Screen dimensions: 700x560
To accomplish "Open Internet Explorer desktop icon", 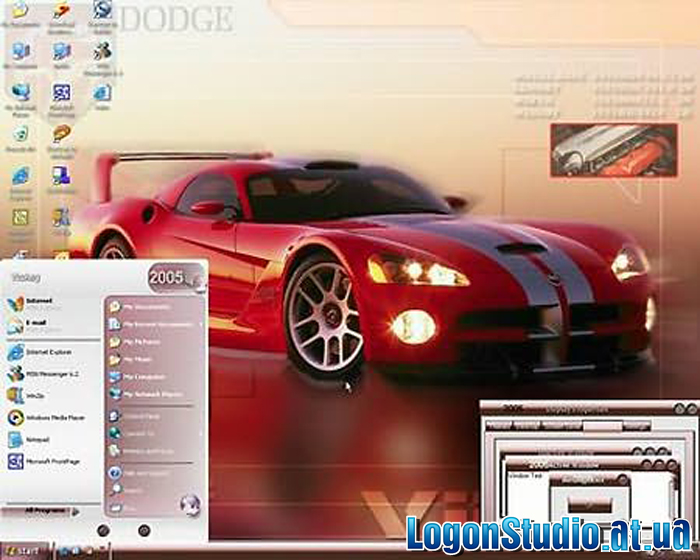I will click(x=21, y=182).
